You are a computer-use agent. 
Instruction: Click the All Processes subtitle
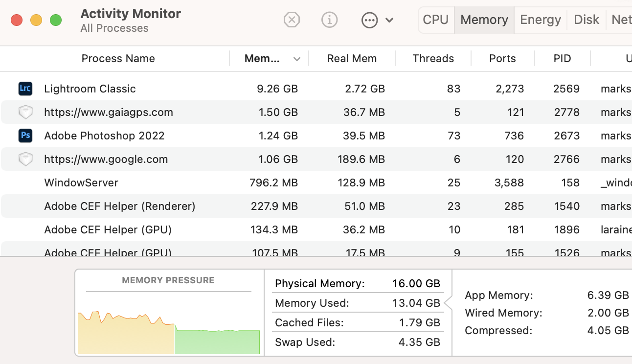[x=114, y=28]
